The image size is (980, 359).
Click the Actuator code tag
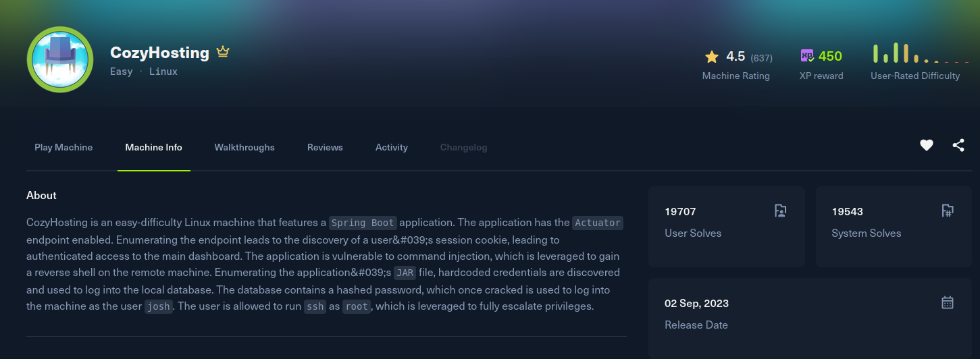598,223
